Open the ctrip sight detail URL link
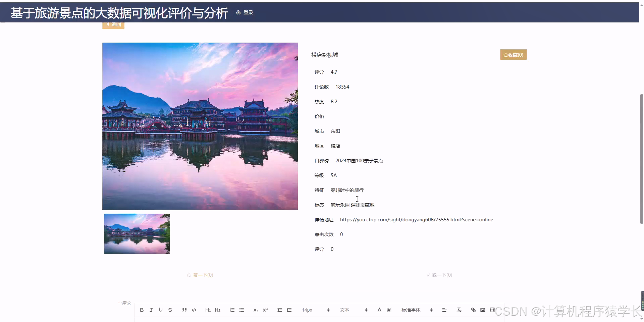 pyautogui.click(x=416, y=219)
